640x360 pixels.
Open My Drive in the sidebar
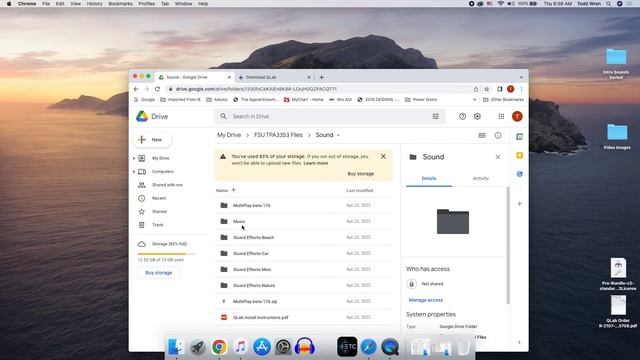[160, 158]
